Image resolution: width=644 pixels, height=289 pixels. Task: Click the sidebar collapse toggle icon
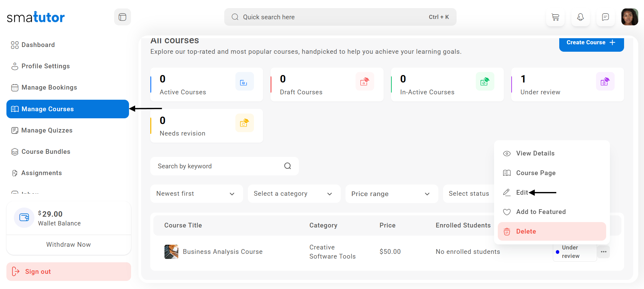122,17
